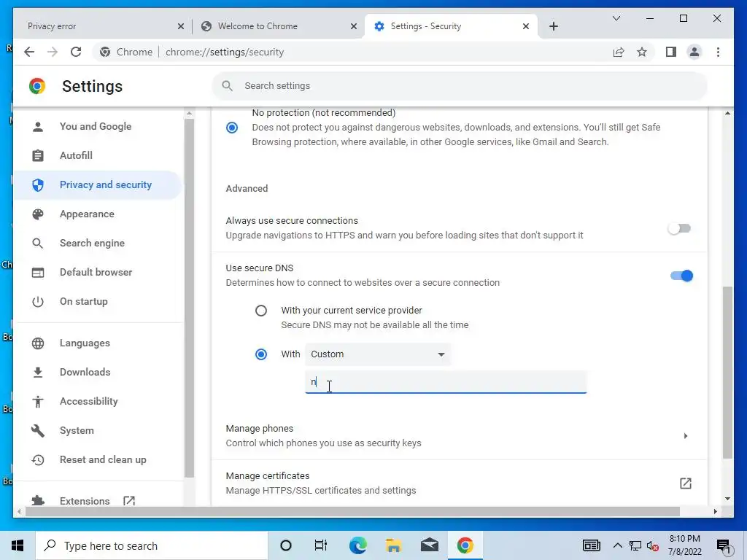Open the side panel icon
Screen dimensions: 747x560
pos(671,52)
